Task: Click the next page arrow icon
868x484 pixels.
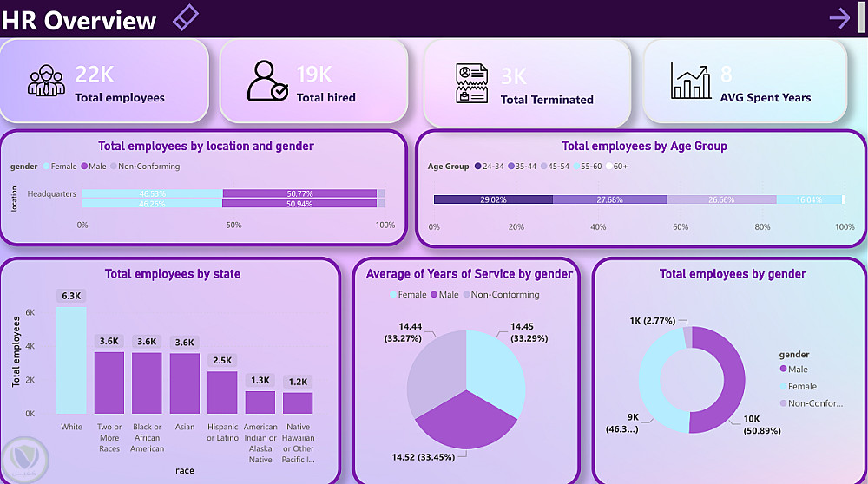Action: click(839, 18)
